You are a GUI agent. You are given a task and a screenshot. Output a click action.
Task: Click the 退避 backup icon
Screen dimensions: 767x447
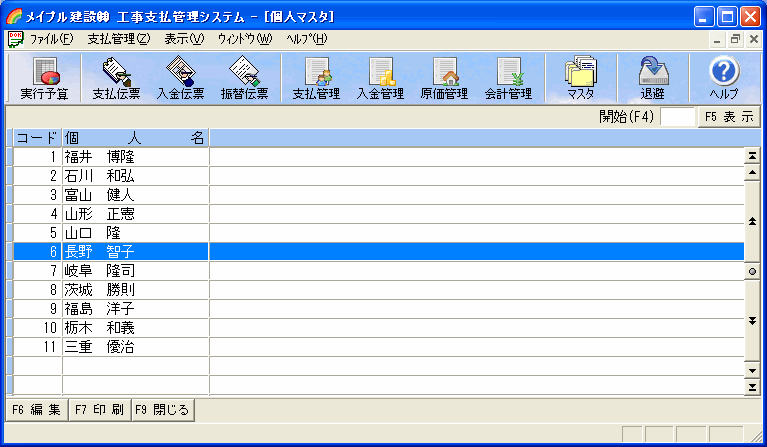[x=652, y=78]
